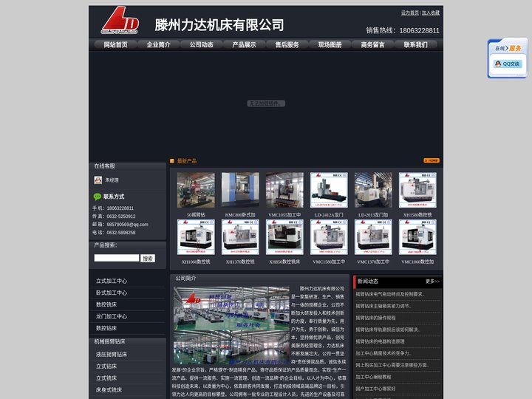Select the 床身式铣床 category
Image resolution: width=532 pixels, height=399 pixels.
coord(109,390)
